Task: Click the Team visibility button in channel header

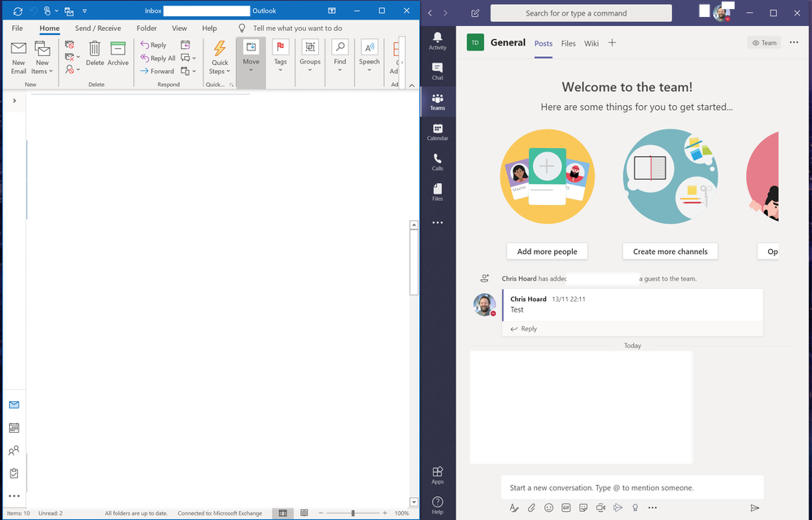Action: 764,43
